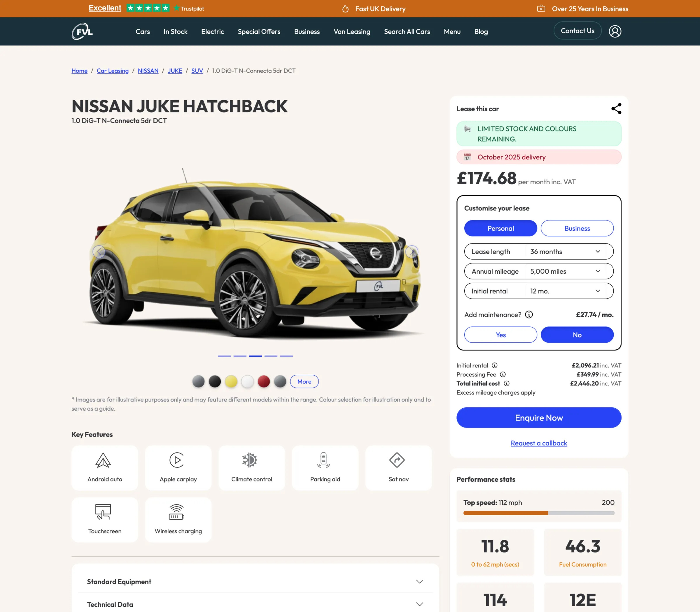Choose the red colour swatch

click(x=264, y=381)
